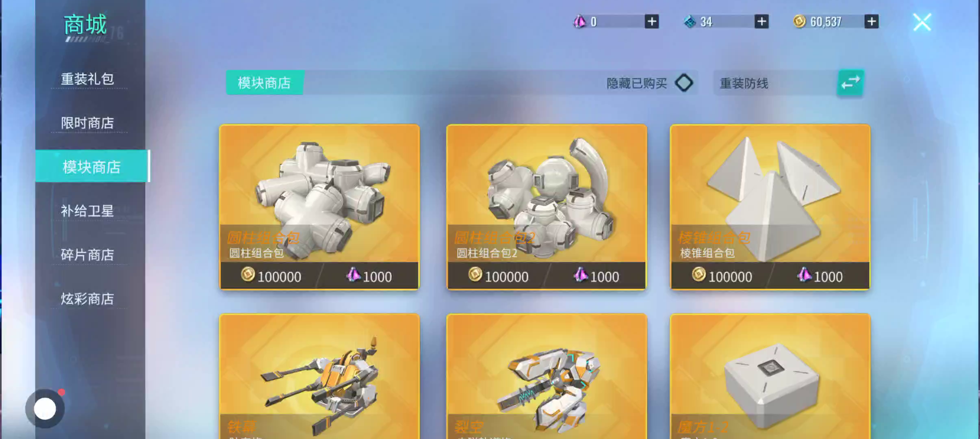Switch to 重装礼包 sidebar tab

(x=87, y=79)
